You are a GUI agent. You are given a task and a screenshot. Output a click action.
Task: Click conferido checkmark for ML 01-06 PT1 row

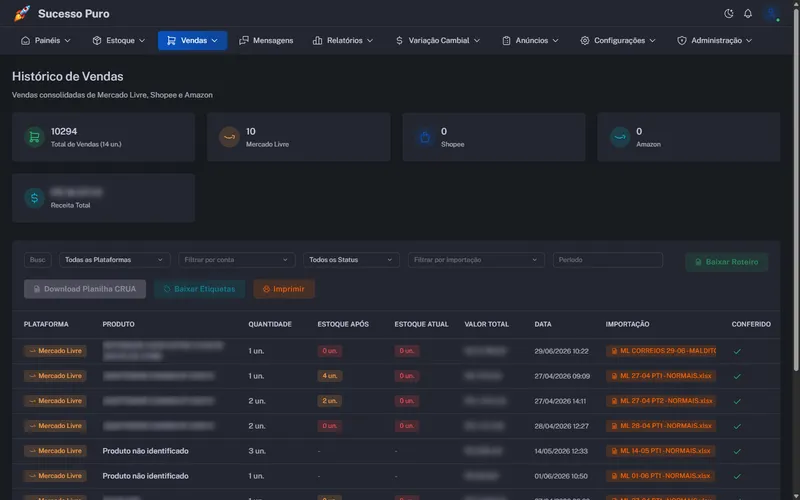(737, 477)
